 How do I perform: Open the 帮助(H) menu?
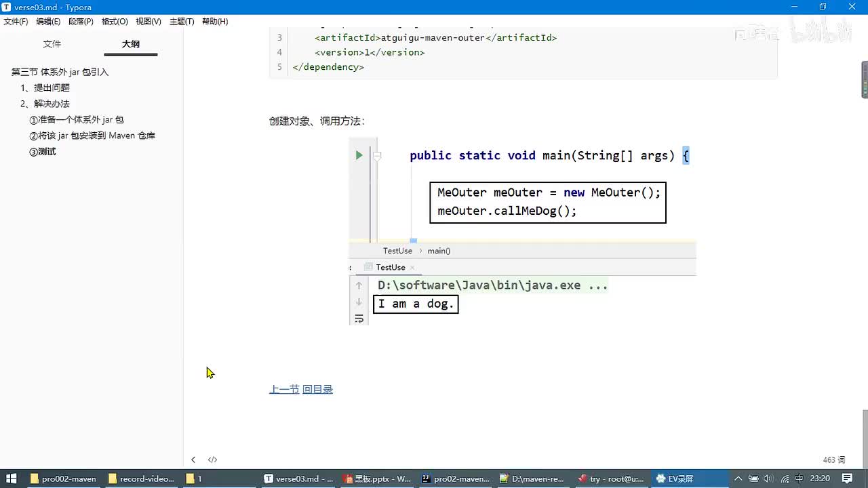(215, 22)
